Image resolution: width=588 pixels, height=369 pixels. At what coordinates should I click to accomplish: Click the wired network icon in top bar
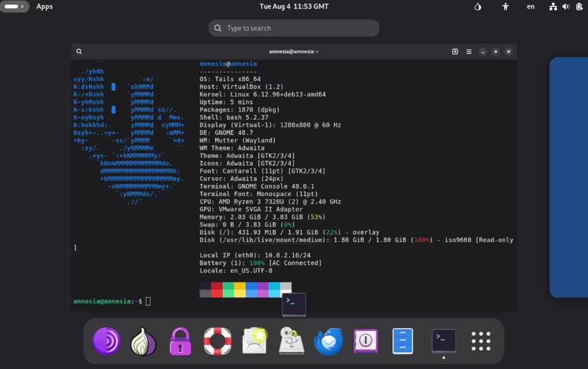click(553, 6)
